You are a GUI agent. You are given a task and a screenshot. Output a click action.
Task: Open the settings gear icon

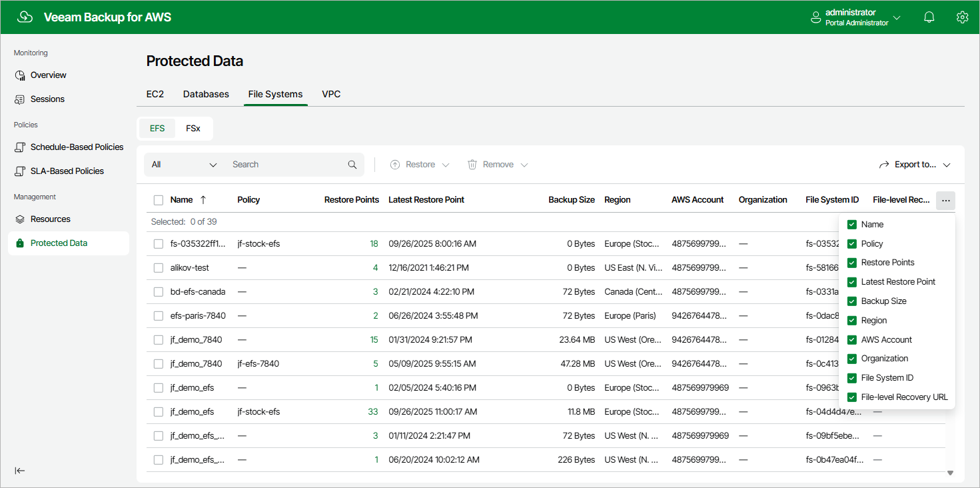[x=962, y=17]
